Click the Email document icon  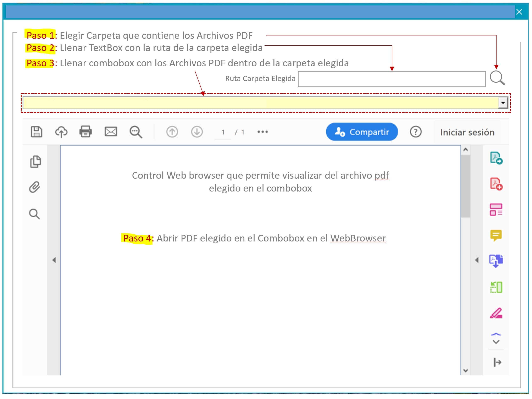coord(111,132)
